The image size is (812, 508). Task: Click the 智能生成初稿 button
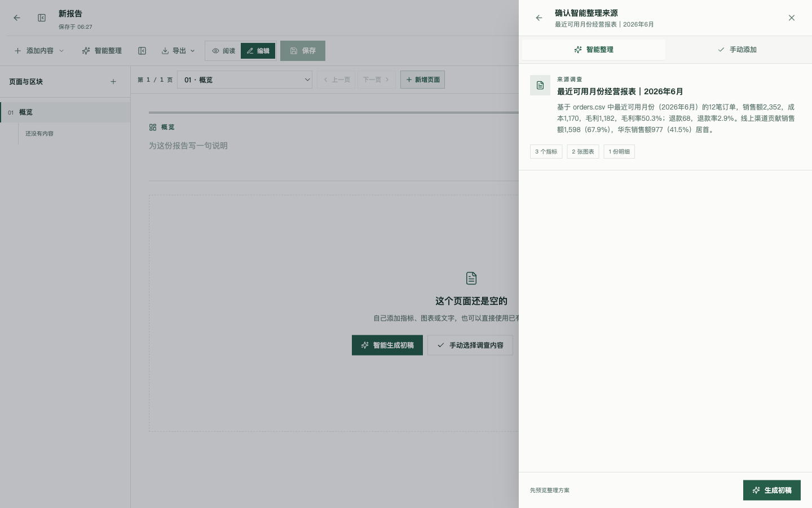click(x=387, y=345)
